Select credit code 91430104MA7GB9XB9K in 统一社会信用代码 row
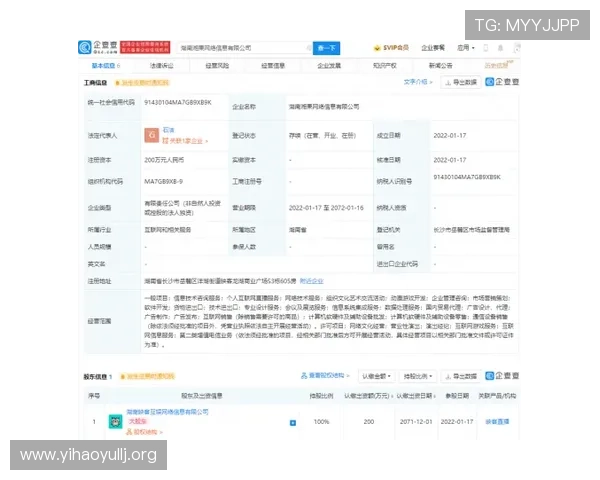Image resolution: width=600 pixels, height=480 pixels. [178, 102]
